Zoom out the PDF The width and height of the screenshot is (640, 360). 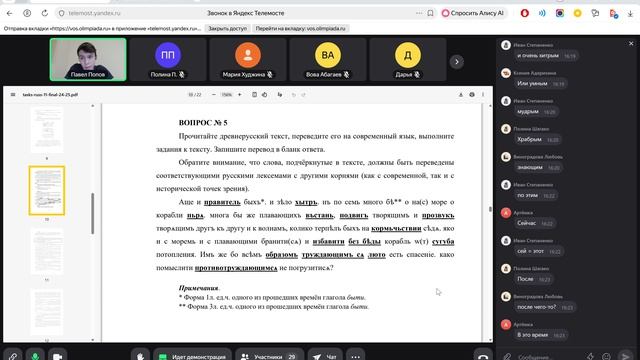click(x=214, y=95)
